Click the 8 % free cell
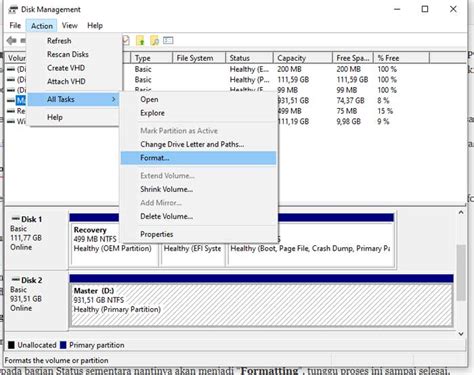474x375 pixels. point(383,100)
